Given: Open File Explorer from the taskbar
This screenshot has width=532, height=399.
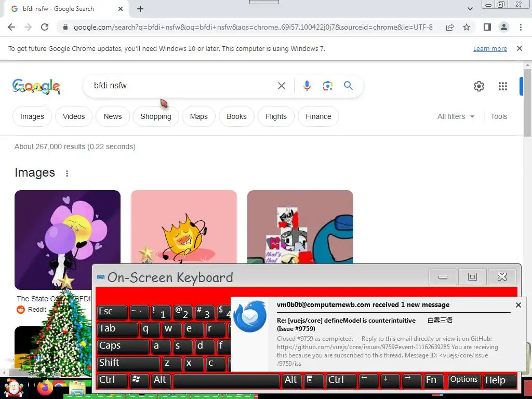Looking at the screenshot, I should point(77,389).
